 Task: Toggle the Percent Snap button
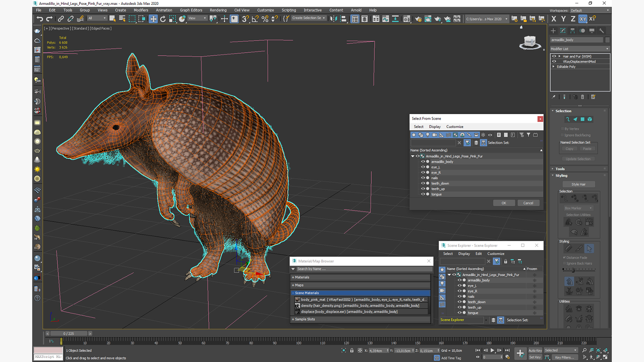point(265,19)
